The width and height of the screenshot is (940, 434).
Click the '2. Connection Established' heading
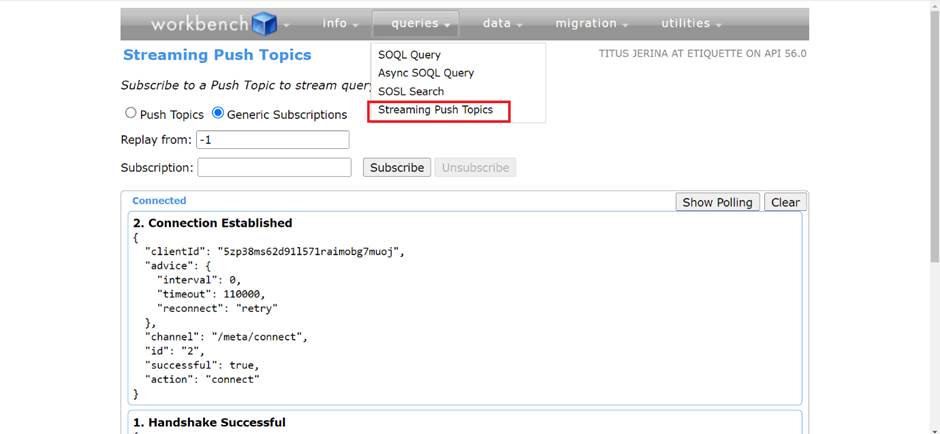[x=213, y=223]
